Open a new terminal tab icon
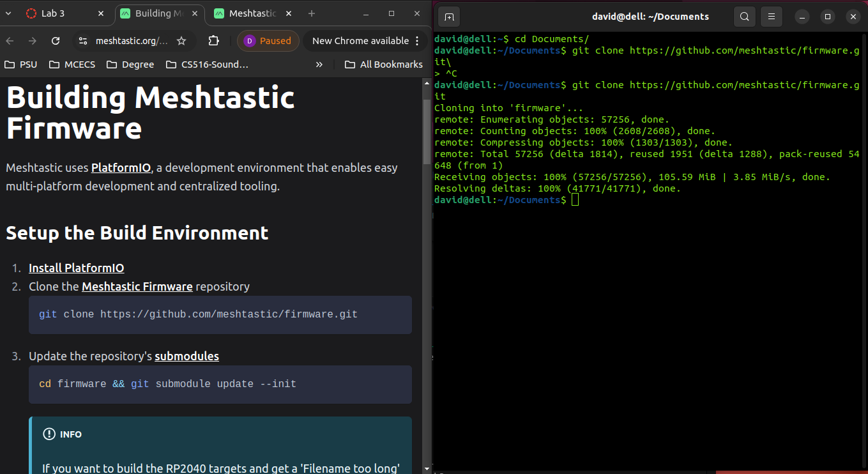 tap(449, 17)
